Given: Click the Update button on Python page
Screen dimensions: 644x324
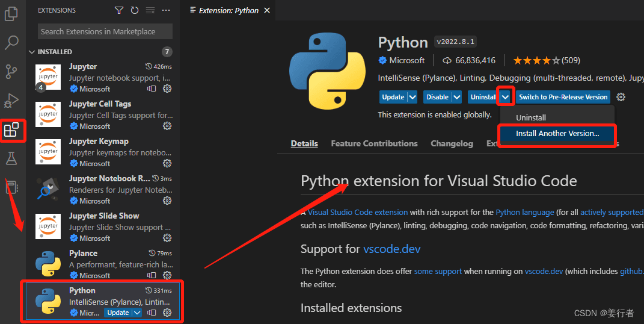Looking at the screenshot, I should click(393, 97).
